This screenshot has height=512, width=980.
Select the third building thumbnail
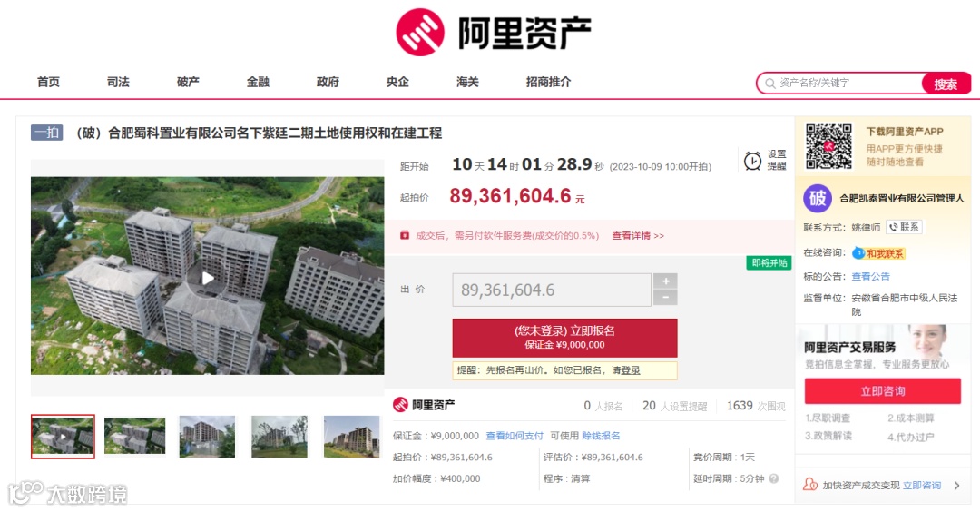click(207, 437)
